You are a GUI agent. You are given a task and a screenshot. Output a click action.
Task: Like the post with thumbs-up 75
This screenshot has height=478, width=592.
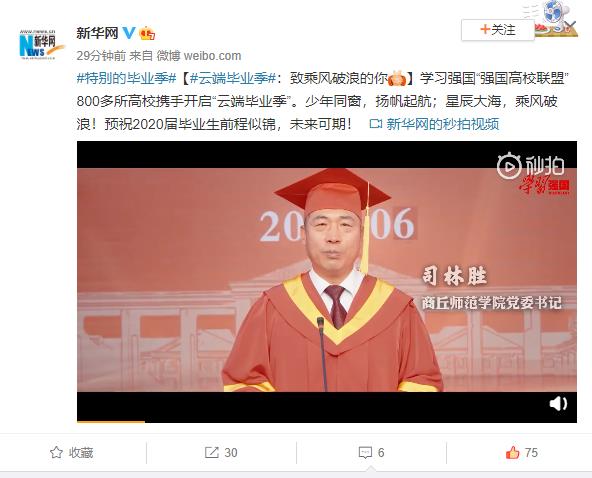[x=521, y=452]
